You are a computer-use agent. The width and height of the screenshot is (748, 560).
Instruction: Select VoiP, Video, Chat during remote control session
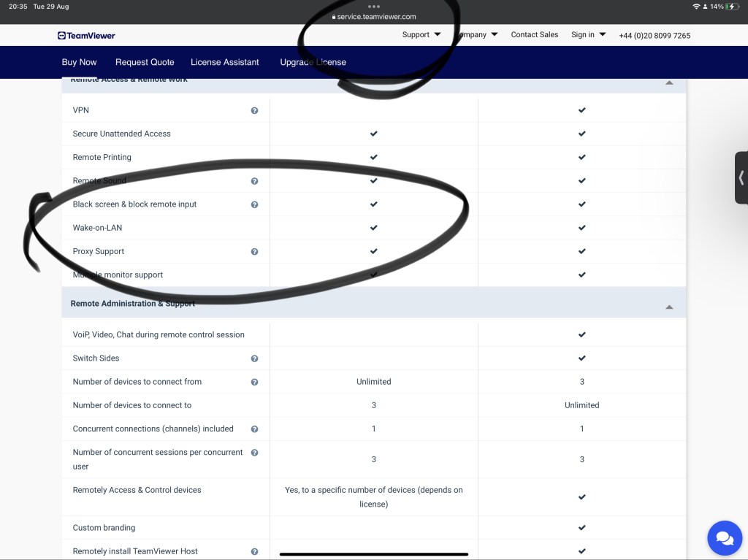pos(159,335)
